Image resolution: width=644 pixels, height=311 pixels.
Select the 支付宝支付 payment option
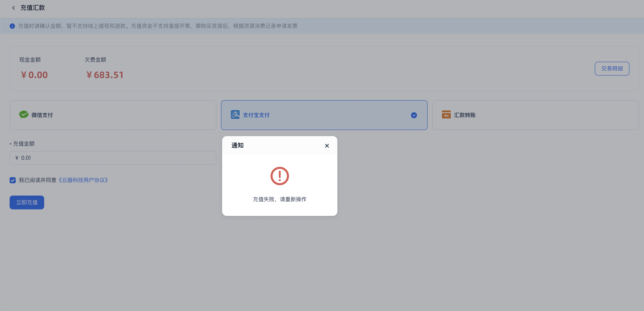(324, 115)
